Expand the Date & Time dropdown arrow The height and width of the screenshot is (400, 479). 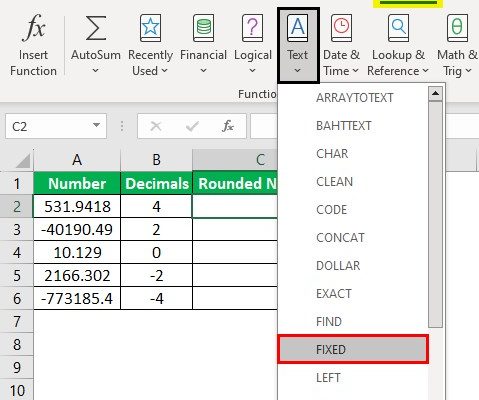click(355, 71)
